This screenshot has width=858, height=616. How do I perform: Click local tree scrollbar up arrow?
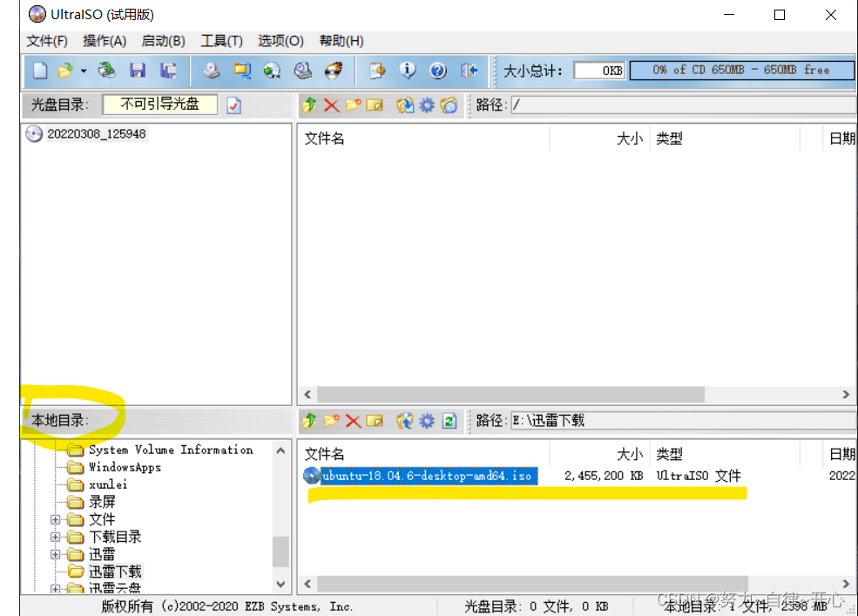(280, 450)
